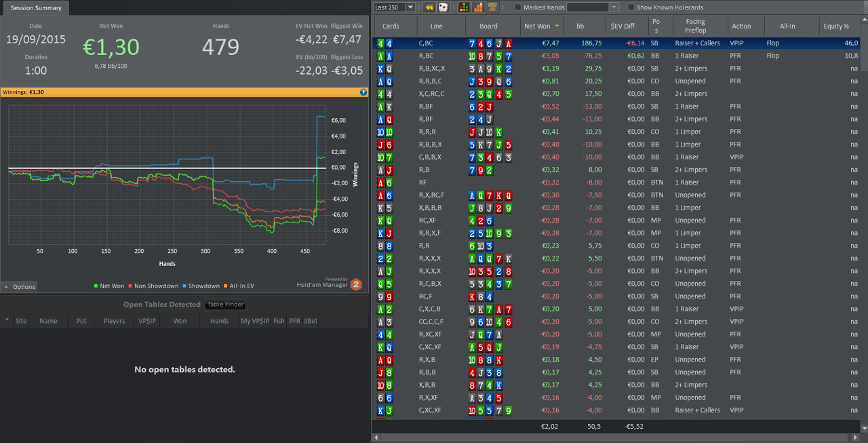Select the hand with line R,R,B,C

[616, 81]
